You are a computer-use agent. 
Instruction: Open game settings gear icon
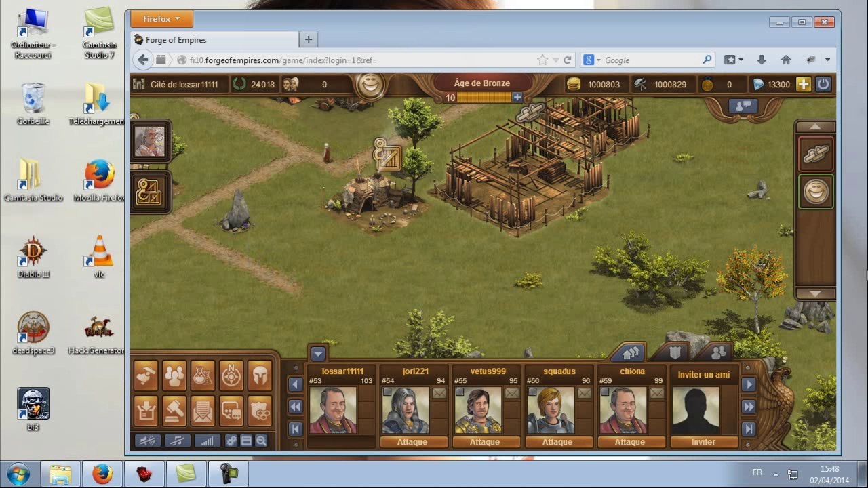(x=231, y=441)
